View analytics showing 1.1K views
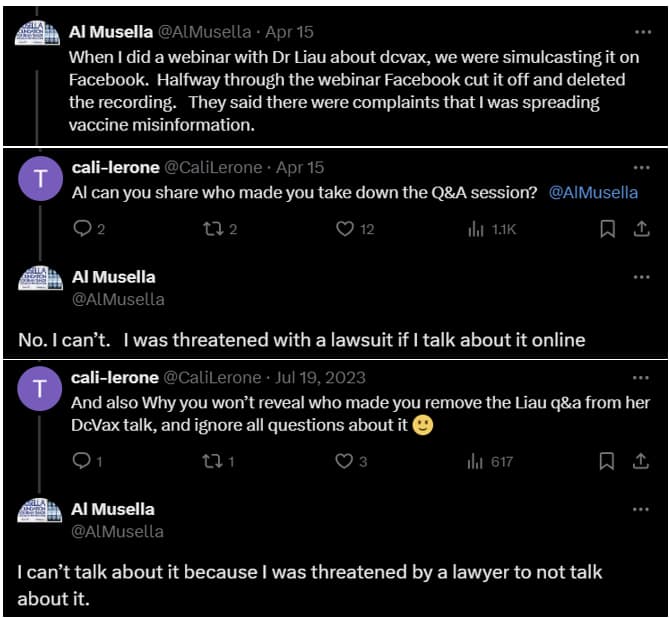Screen dimensions: 669x619 point(476,229)
